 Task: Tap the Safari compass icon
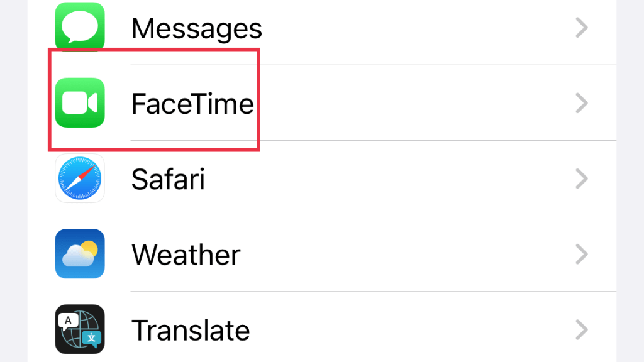click(x=80, y=178)
